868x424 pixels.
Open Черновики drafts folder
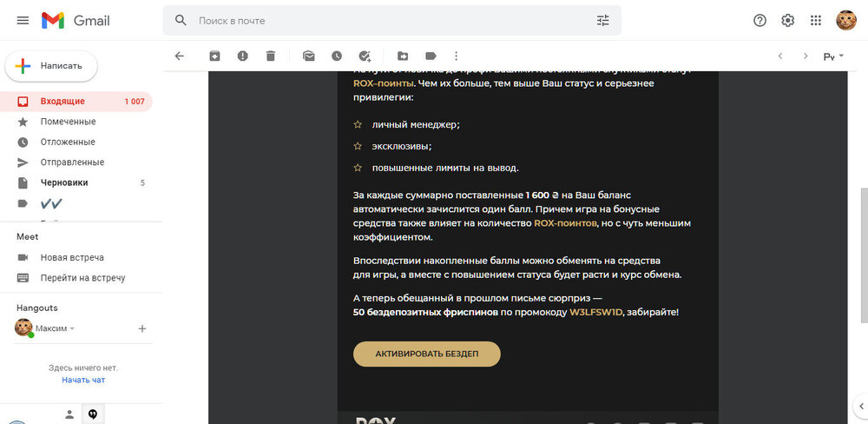(64, 182)
